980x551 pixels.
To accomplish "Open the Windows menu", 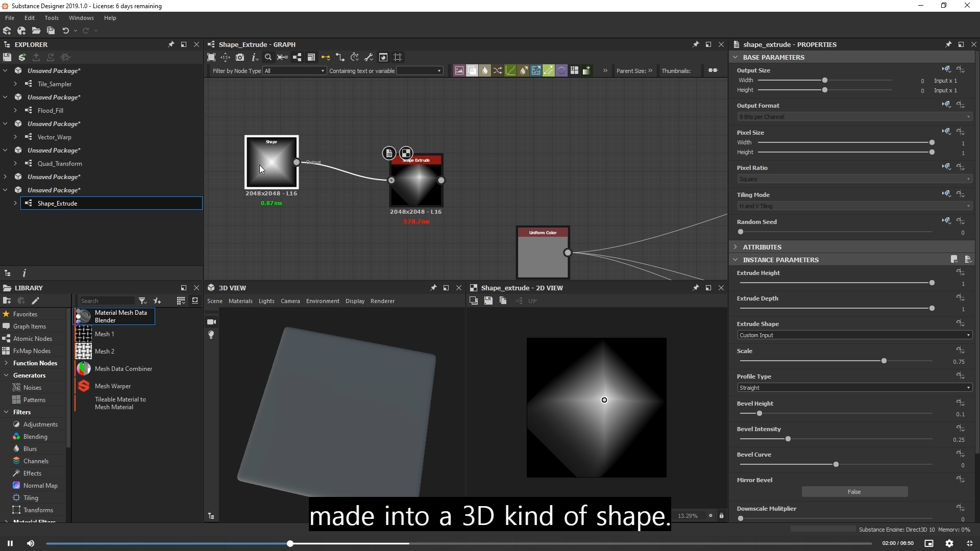I will [81, 18].
